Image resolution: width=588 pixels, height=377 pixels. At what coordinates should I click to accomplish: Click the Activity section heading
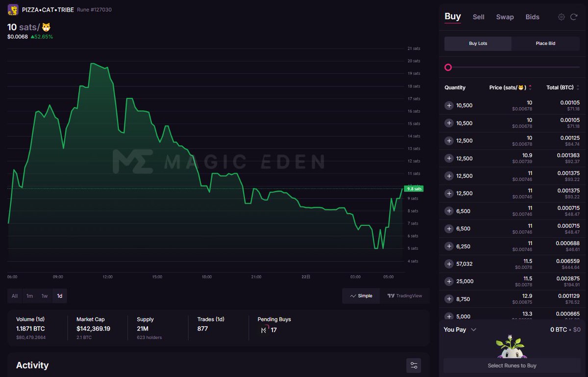(32, 365)
